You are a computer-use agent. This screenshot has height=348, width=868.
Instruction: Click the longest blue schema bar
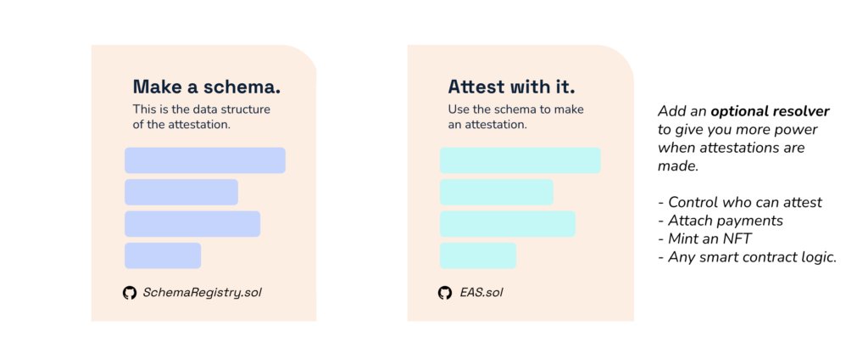click(x=205, y=160)
